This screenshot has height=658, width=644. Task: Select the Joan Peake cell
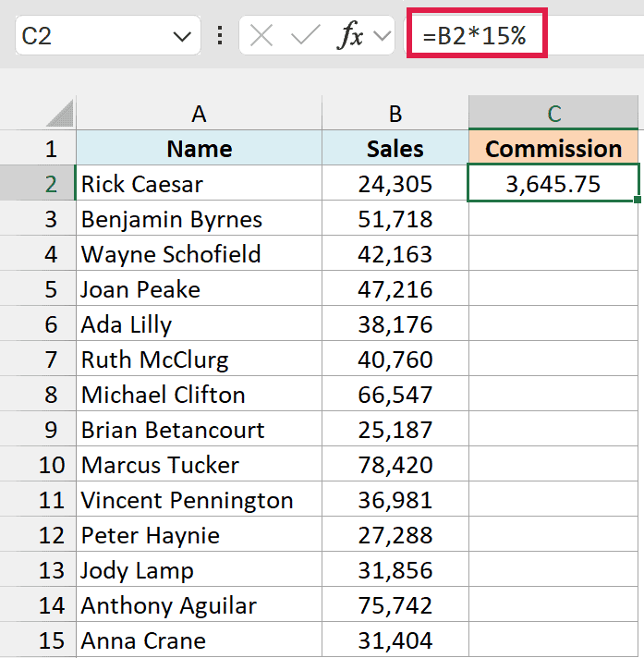(199, 288)
